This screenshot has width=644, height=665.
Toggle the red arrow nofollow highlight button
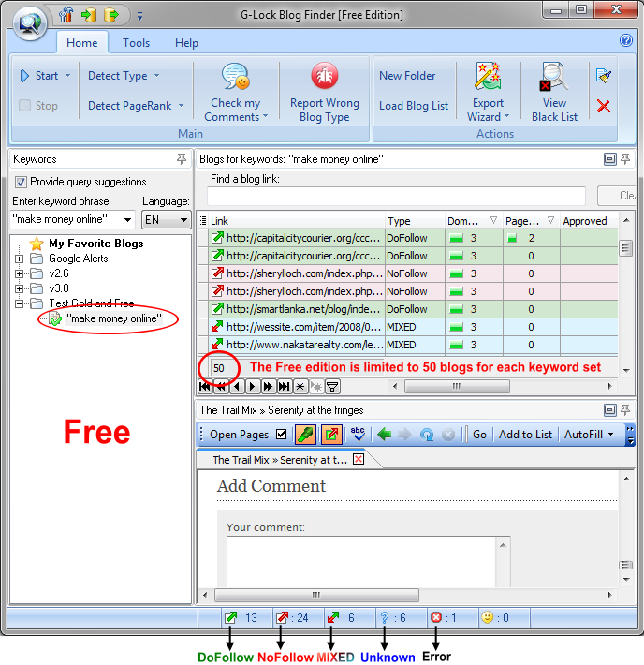pos(331,435)
